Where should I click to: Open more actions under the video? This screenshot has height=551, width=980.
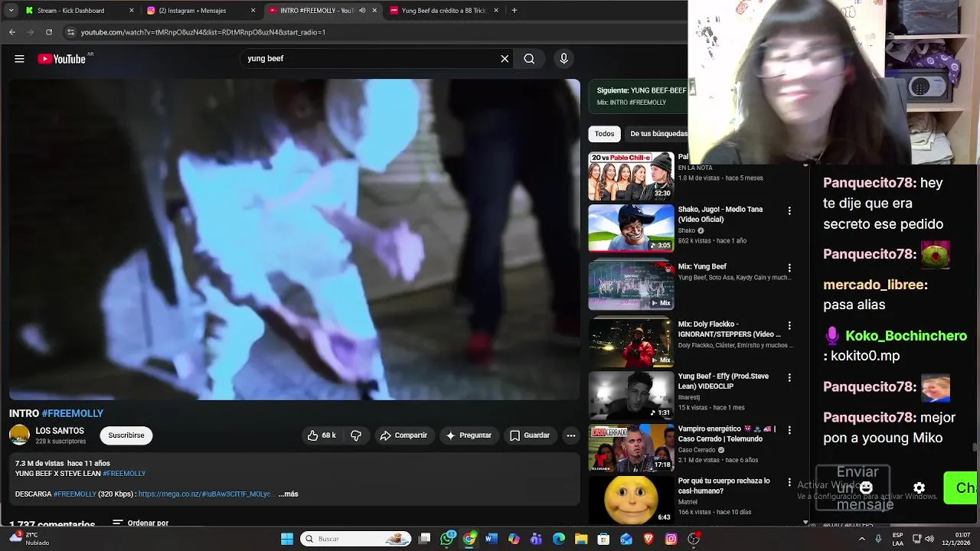570,435
